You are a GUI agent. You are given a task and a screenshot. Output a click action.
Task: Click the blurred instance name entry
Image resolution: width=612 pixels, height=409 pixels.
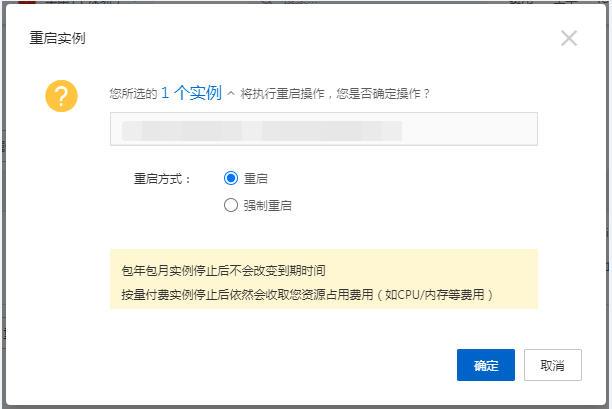click(x=260, y=130)
